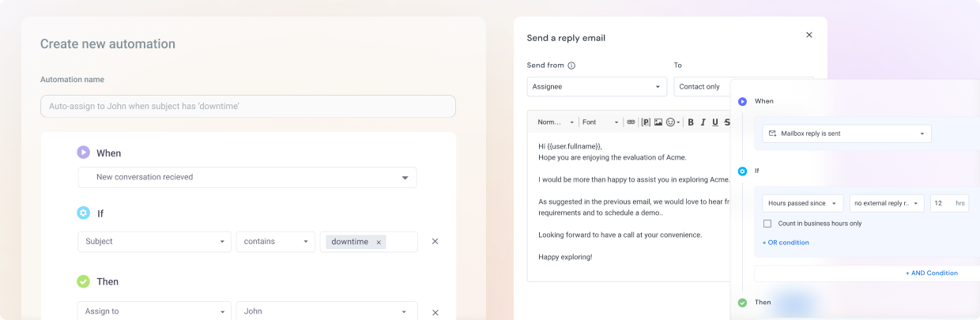
Task: Toggle underline formatting in email editor
Action: [x=715, y=122]
